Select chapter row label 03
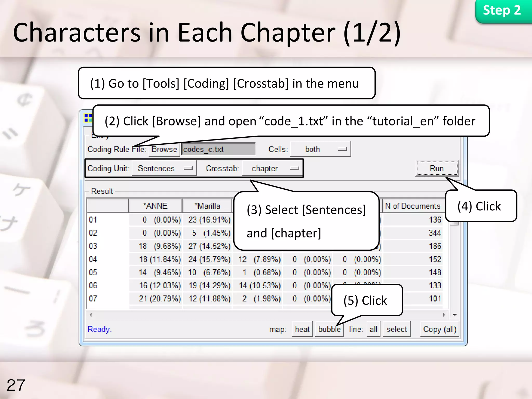Viewport: 532px width, 399px height. click(93, 246)
